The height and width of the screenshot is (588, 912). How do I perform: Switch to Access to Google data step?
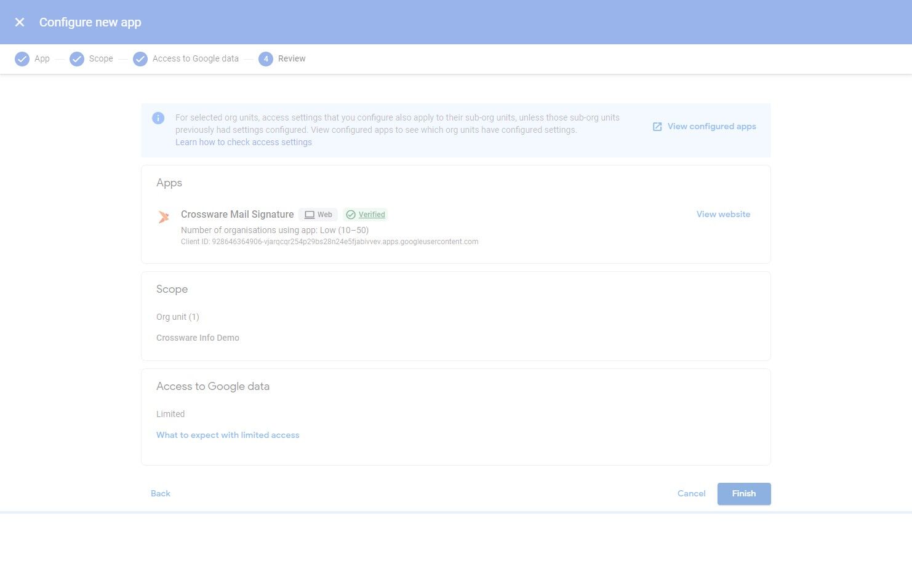tap(196, 59)
